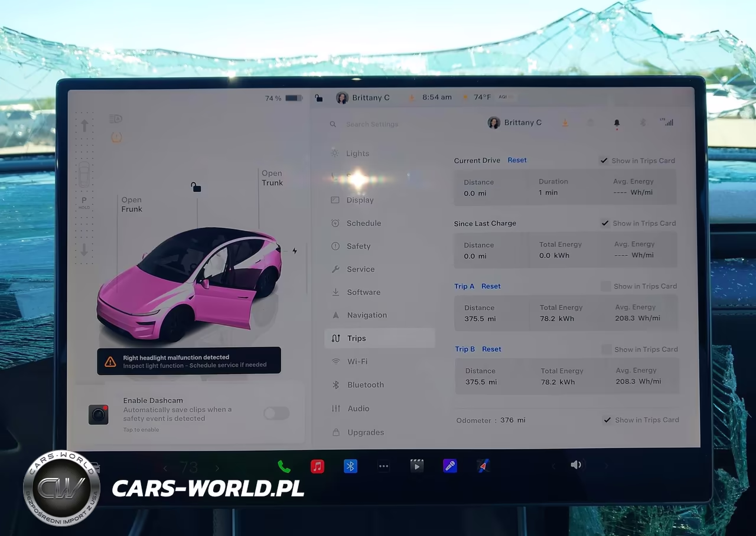Image resolution: width=756 pixels, height=536 pixels.
Task: Reset the Current Drive trip
Action: pos(517,161)
